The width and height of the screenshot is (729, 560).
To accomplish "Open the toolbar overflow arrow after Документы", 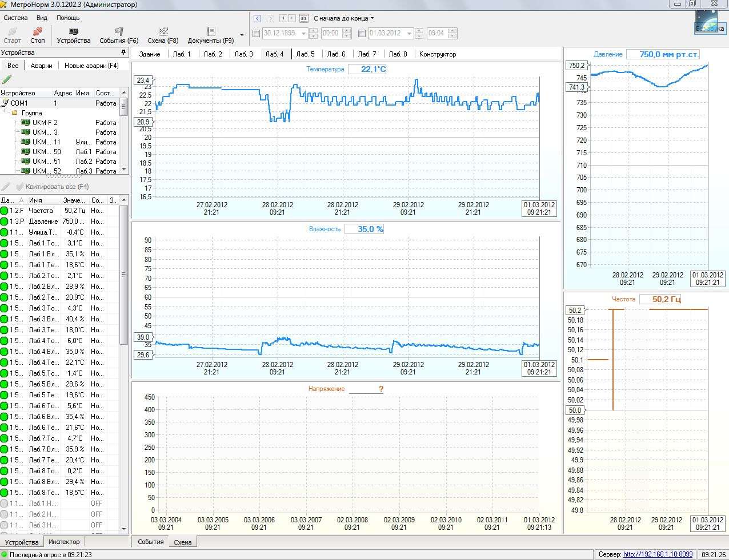I will pos(242,35).
